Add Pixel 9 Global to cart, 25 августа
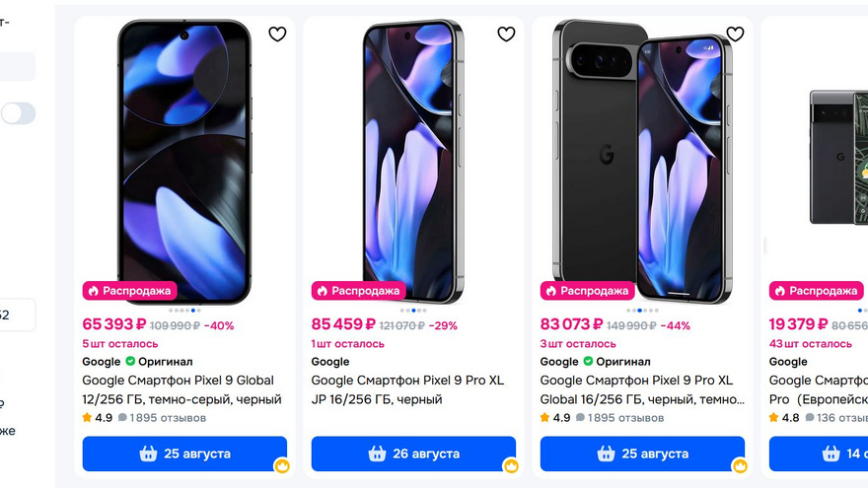This screenshot has width=868, height=488. (x=184, y=453)
